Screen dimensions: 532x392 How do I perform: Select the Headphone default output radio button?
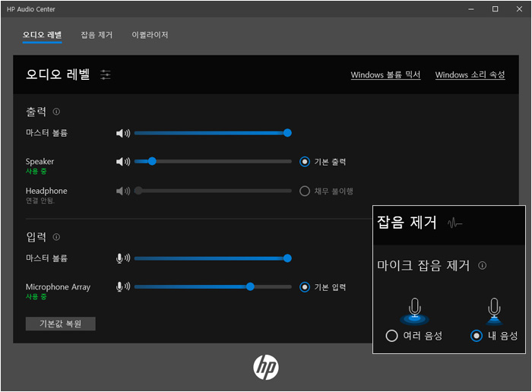pyautogui.click(x=305, y=191)
